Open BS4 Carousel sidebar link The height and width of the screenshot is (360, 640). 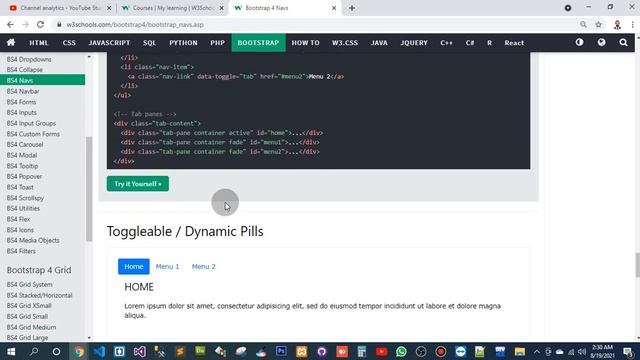25,144
